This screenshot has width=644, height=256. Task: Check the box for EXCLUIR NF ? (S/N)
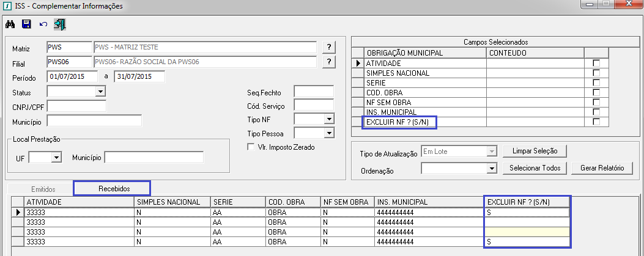pos(596,122)
